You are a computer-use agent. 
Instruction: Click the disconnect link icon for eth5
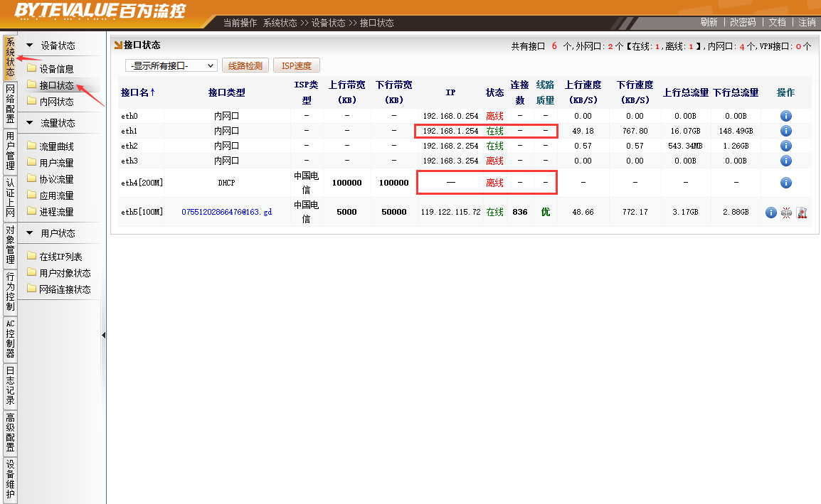point(786,212)
